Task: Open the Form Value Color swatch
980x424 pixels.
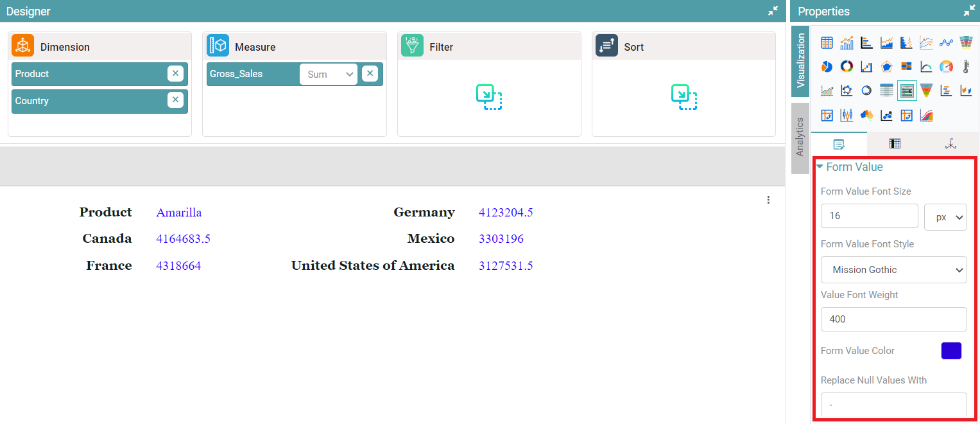Action: (x=951, y=351)
